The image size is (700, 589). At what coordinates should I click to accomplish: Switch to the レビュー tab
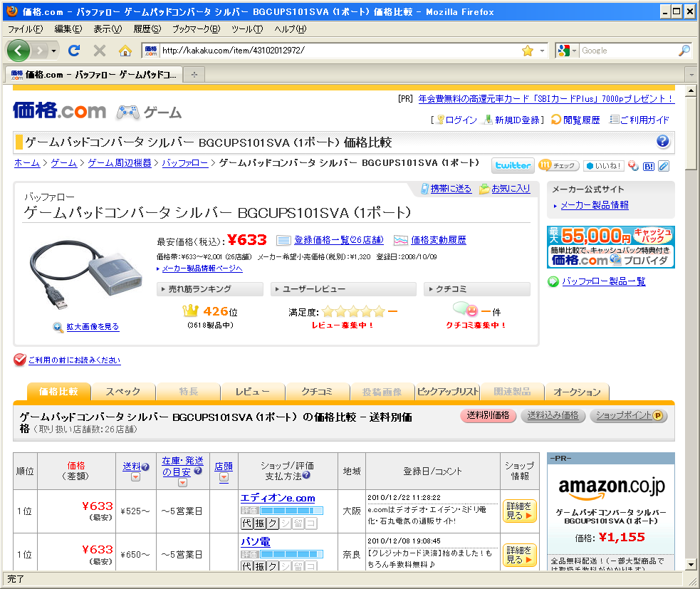click(253, 391)
